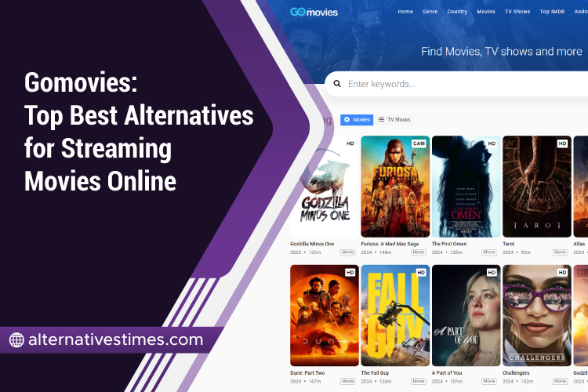Click the Movie tag under Tarot
The width and height of the screenshot is (588, 392).
click(561, 252)
